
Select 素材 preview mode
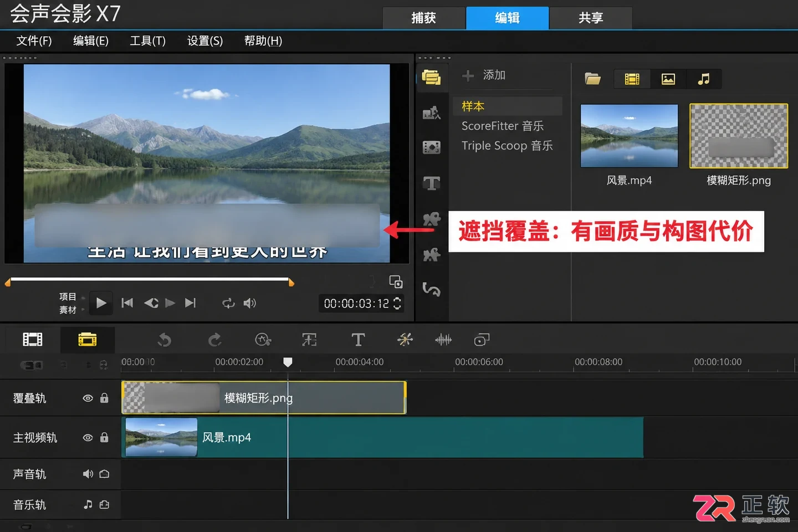tap(68, 310)
